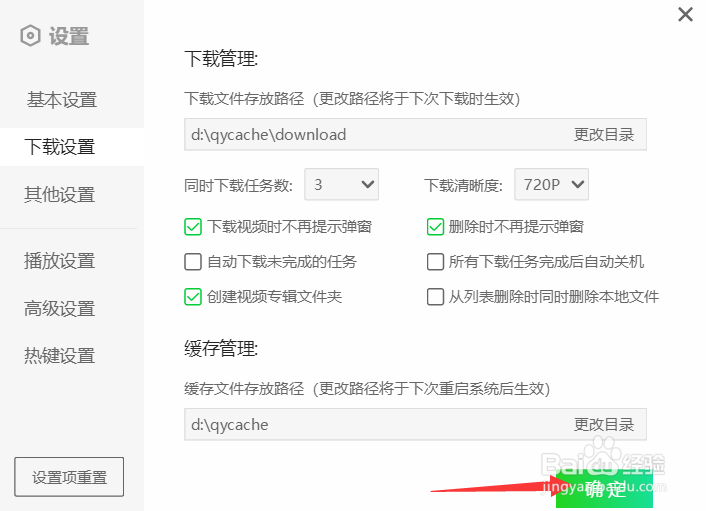Screen dimensions: 706x511
Task: Click 更改目录 for cache path
Action: point(604,425)
